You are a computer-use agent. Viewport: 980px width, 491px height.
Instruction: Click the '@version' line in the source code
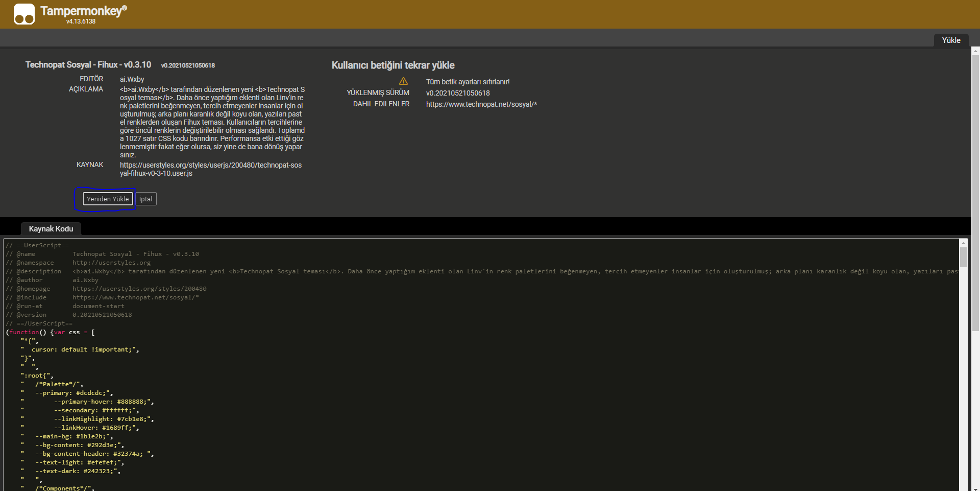(69, 315)
